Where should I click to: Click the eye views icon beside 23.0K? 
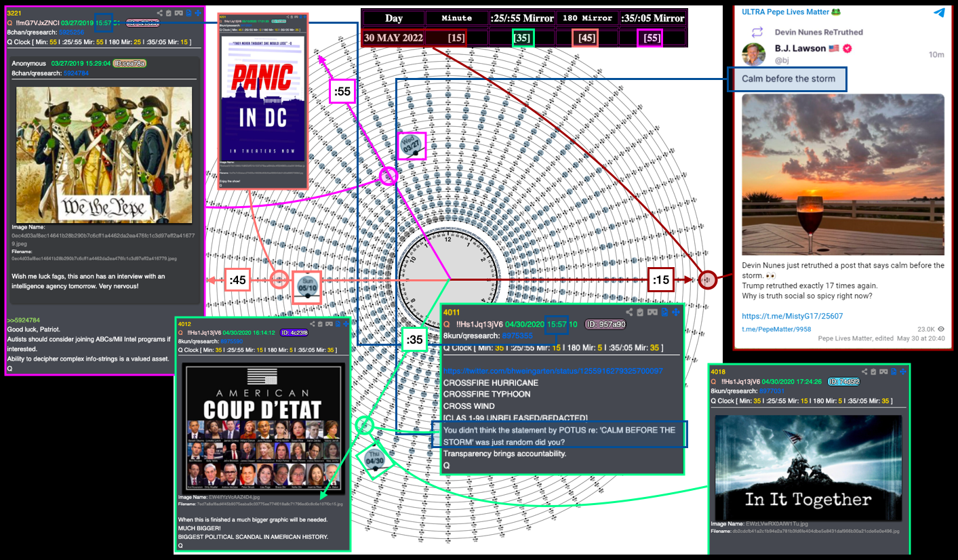941,329
